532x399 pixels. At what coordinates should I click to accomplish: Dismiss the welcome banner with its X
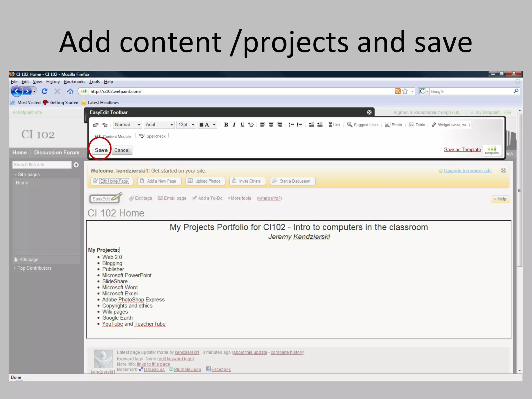(503, 170)
